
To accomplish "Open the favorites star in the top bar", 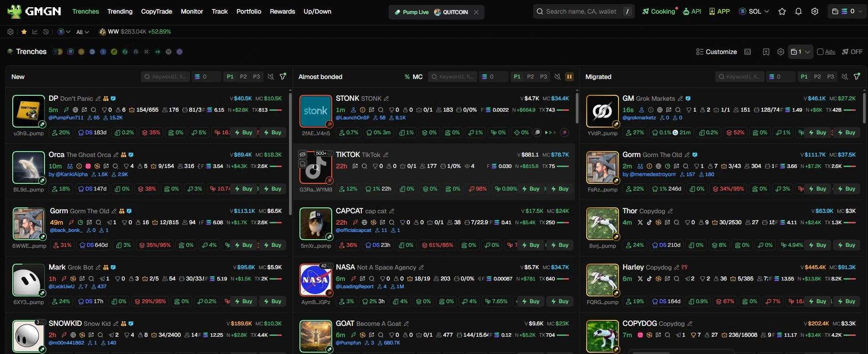I will coord(782,11).
